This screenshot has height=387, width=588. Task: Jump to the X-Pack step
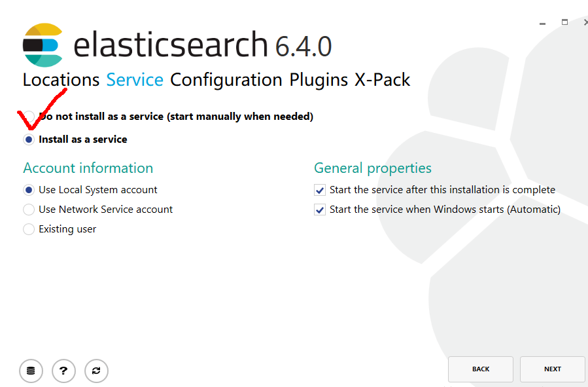point(383,80)
